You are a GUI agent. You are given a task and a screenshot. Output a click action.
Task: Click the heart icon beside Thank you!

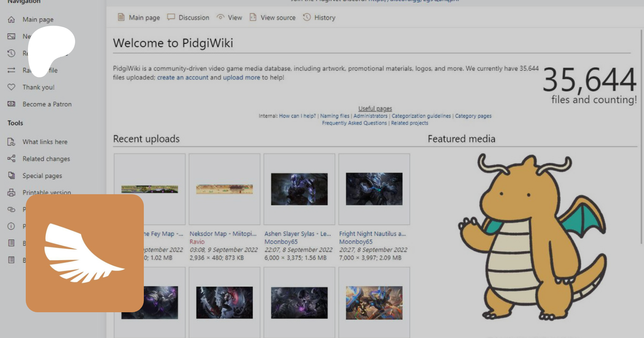(x=11, y=87)
